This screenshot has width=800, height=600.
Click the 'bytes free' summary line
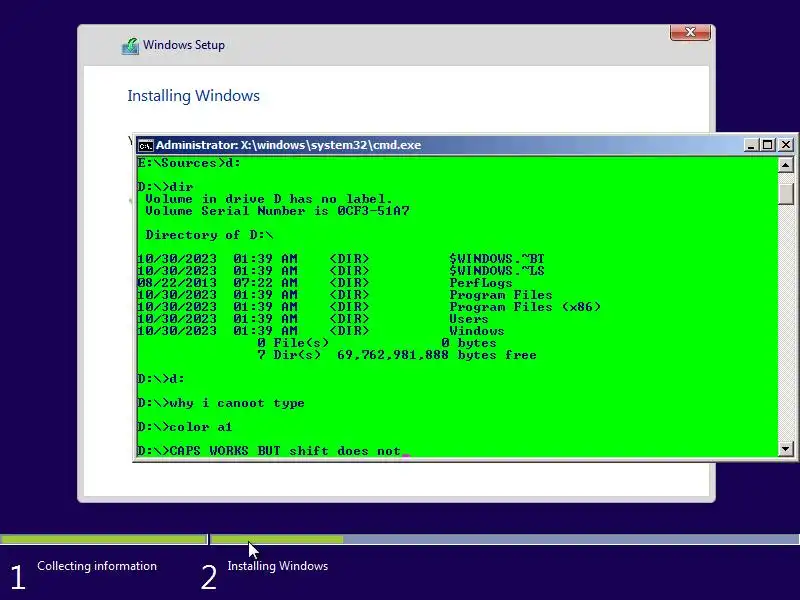click(396, 355)
